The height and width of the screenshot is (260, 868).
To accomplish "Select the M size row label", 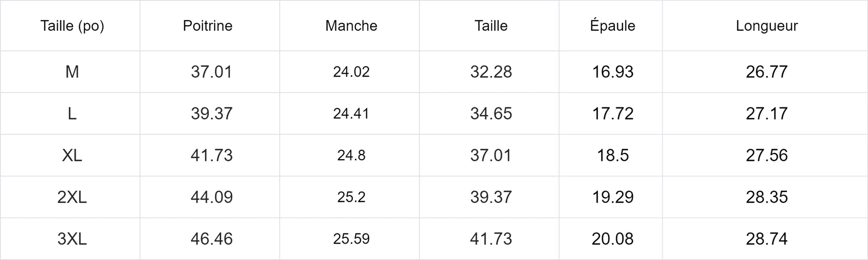I will coord(72,72).
